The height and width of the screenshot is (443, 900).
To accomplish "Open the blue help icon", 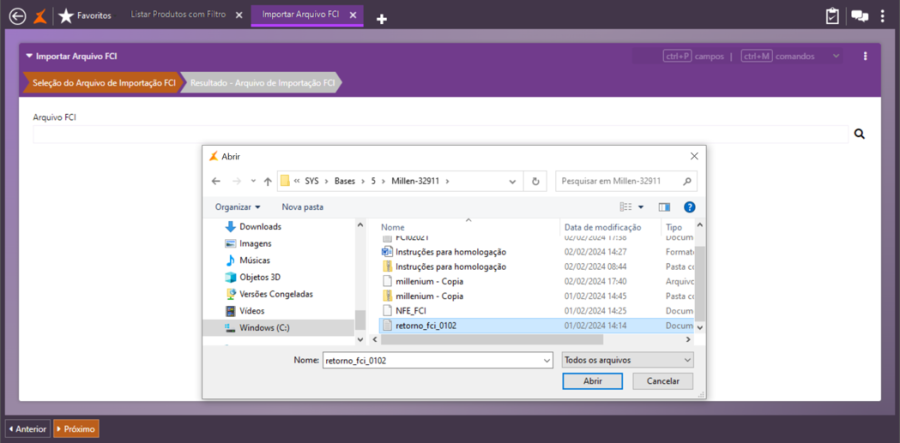I will click(690, 207).
